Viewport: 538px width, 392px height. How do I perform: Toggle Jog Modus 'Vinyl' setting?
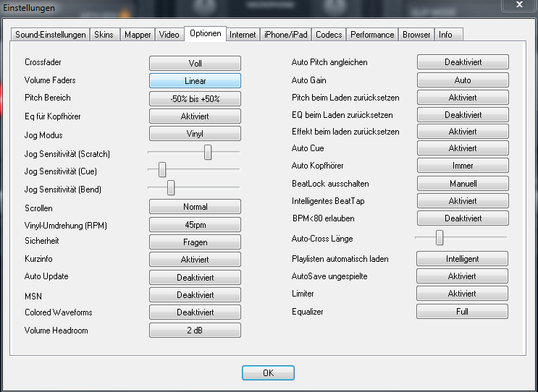click(x=195, y=134)
